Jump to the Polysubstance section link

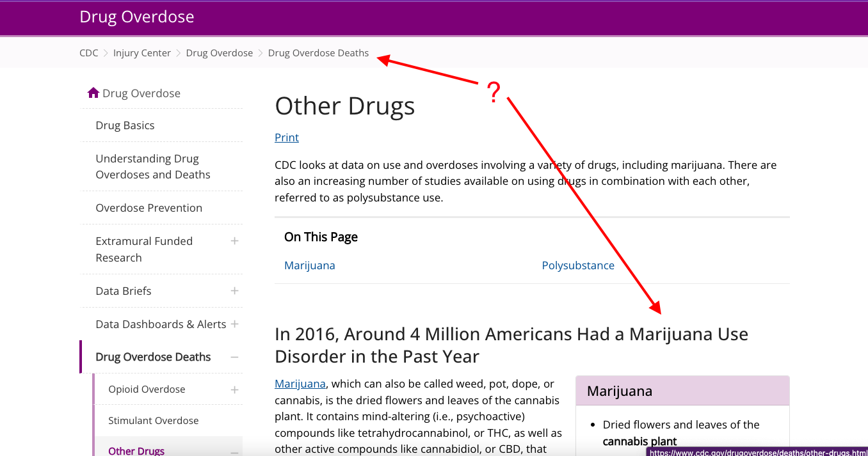[577, 265]
